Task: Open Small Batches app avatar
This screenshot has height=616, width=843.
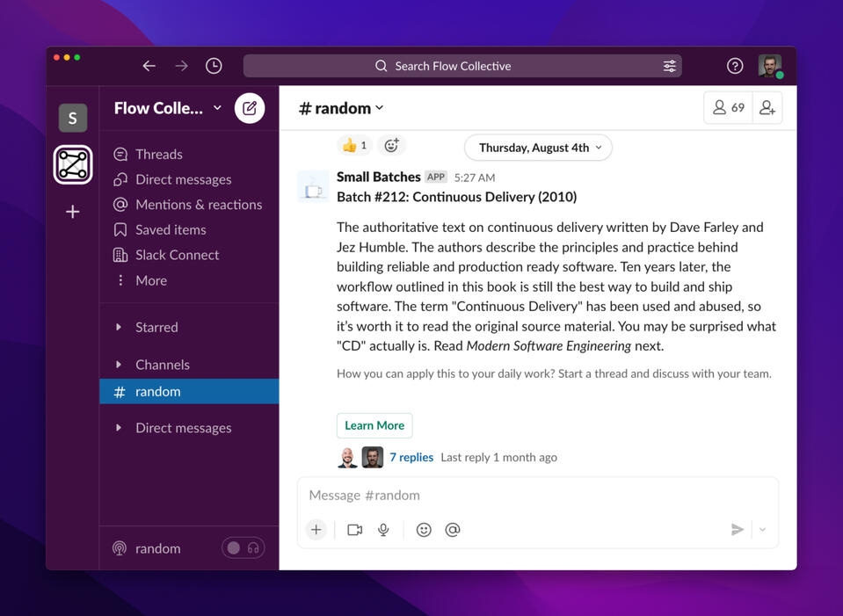Action: tap(313, 186)
